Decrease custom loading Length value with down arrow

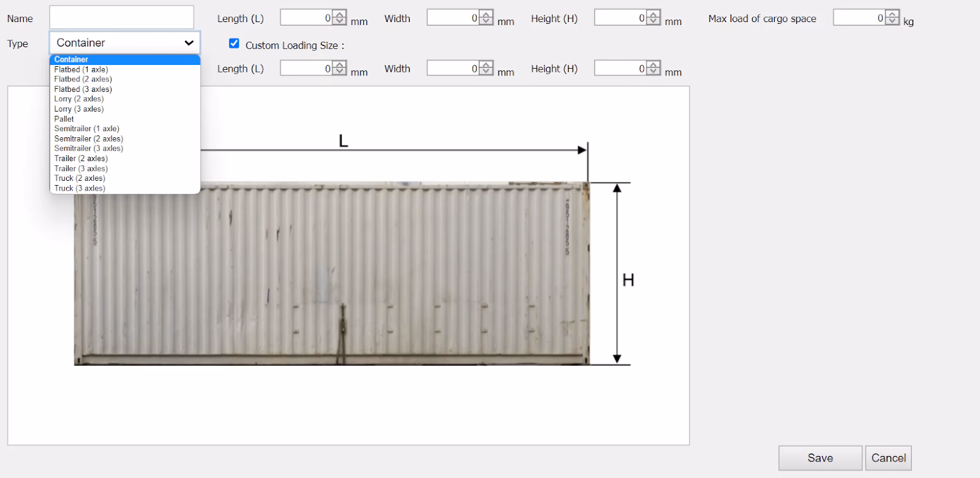click(340, 72)
